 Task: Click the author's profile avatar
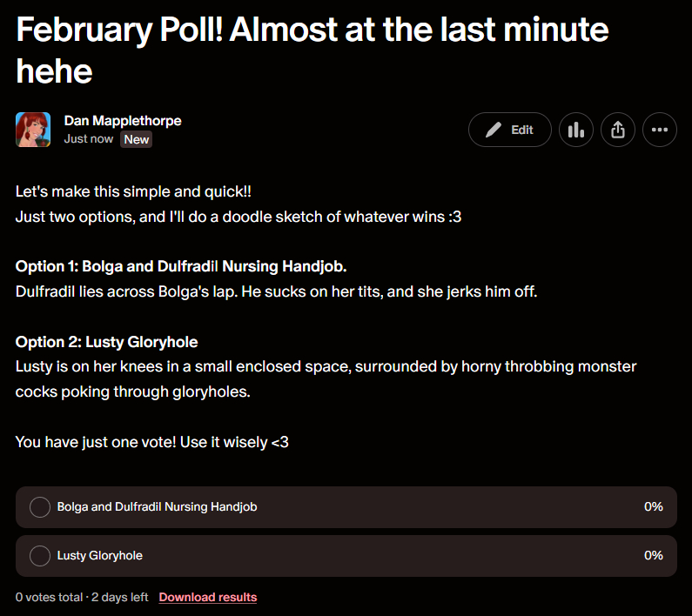point(33,130)
